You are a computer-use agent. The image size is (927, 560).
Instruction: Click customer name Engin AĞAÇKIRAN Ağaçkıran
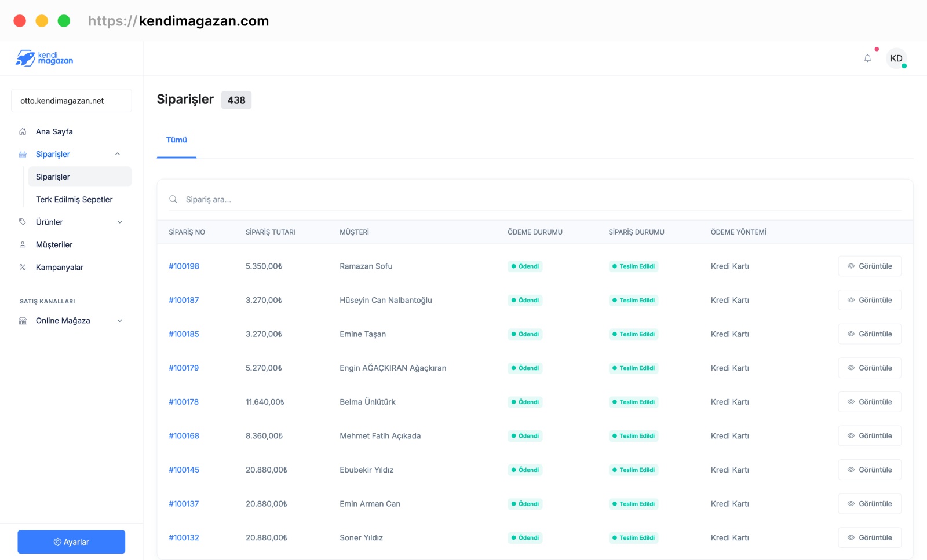pyautogui.click(x=393, y=368)
